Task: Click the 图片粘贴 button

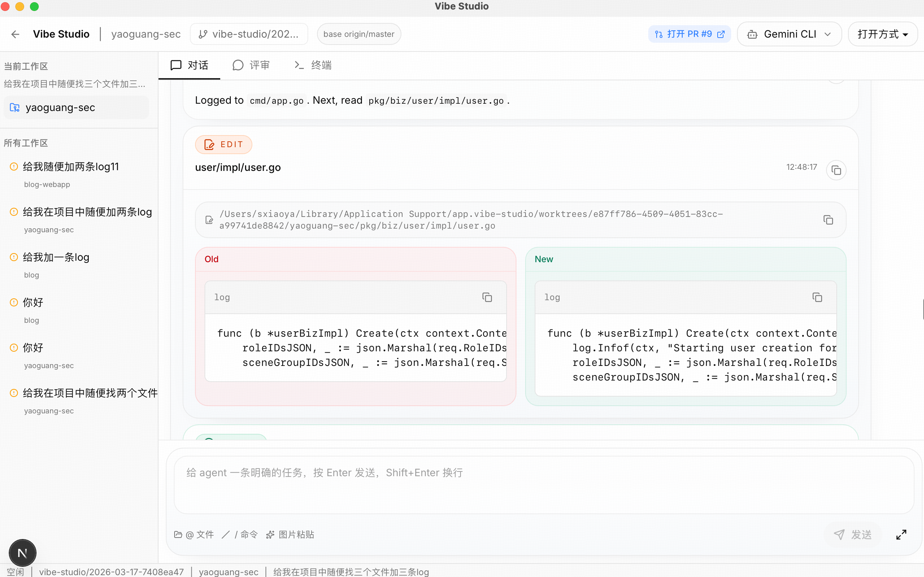Action: (x=290, y=535)
